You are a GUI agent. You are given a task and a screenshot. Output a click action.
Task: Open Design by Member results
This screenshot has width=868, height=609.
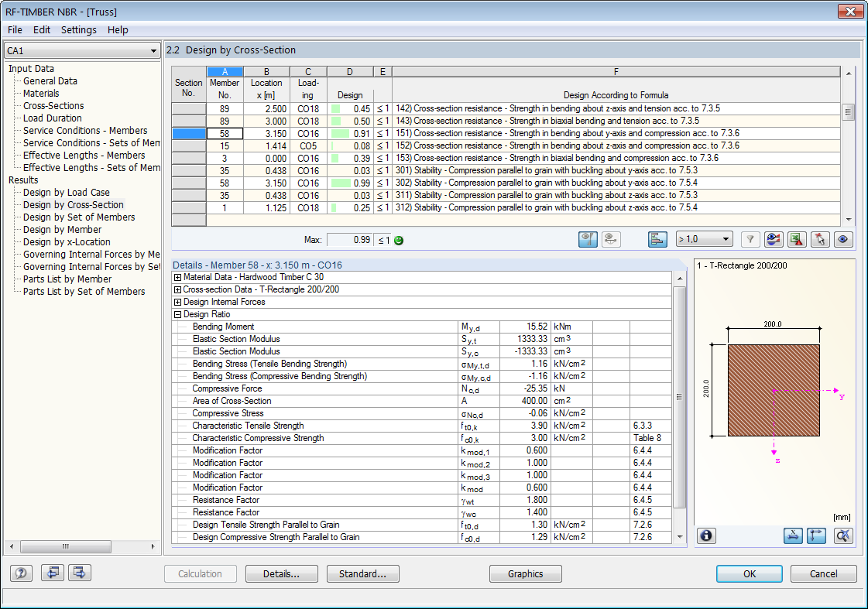(63, 230)
